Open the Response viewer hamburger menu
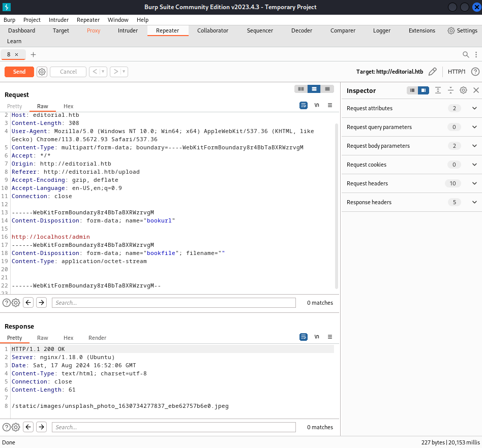482x448 pixels. (330, 337)
